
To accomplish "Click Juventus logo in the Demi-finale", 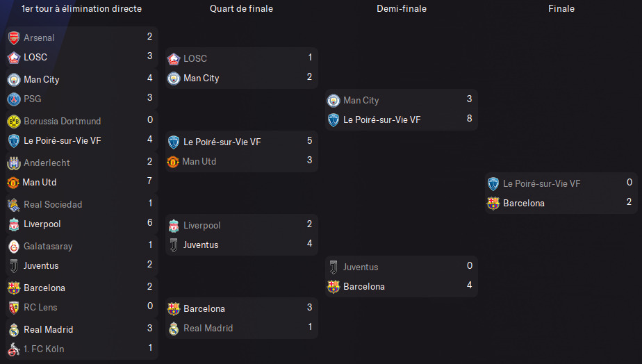I will click(334, 267).
